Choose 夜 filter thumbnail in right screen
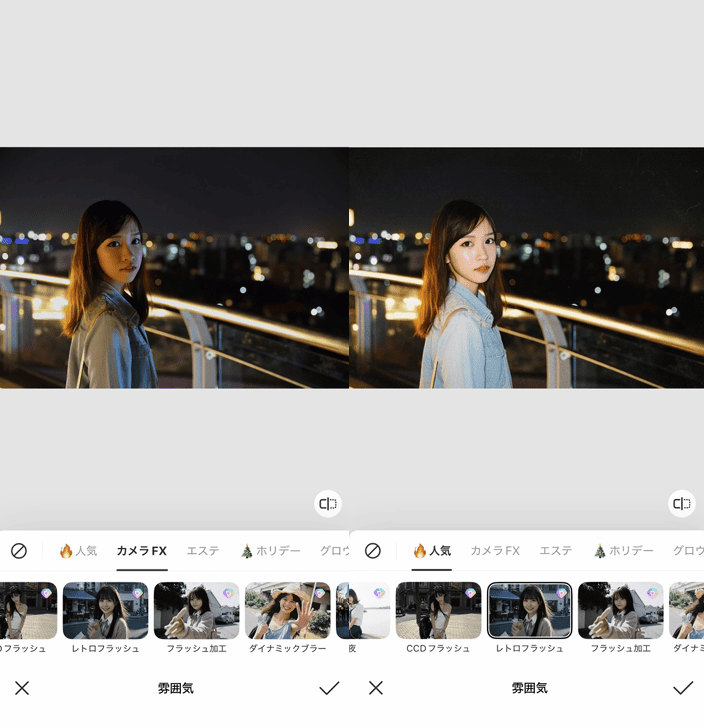The image size is (704, 728). pyautogui.click(x=370, y=611)
